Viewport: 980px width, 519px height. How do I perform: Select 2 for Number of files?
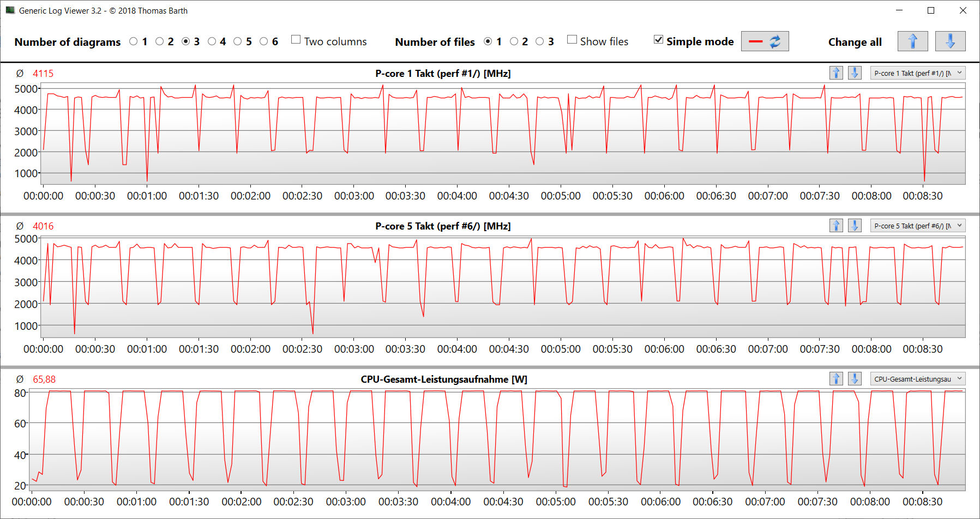(x=514, y=41)
